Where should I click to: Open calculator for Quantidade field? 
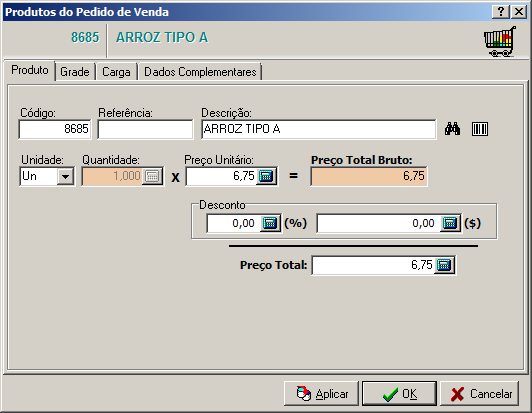[x=152, y=176]
